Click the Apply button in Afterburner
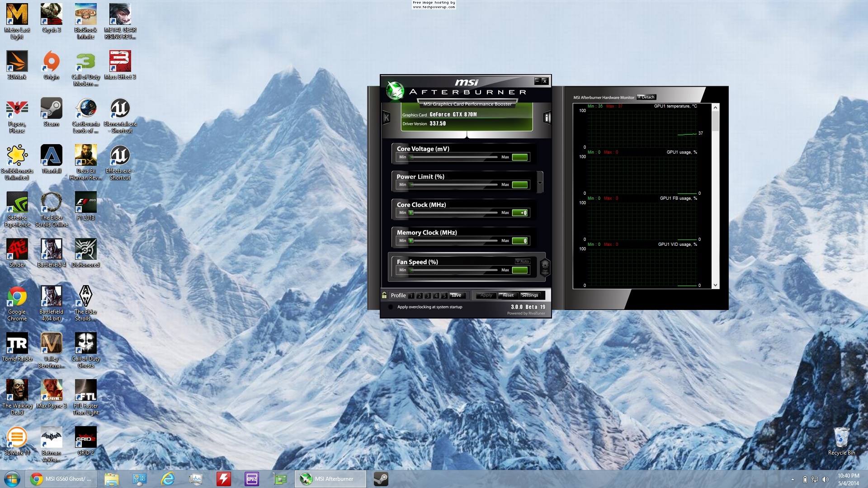 point(486,296)
